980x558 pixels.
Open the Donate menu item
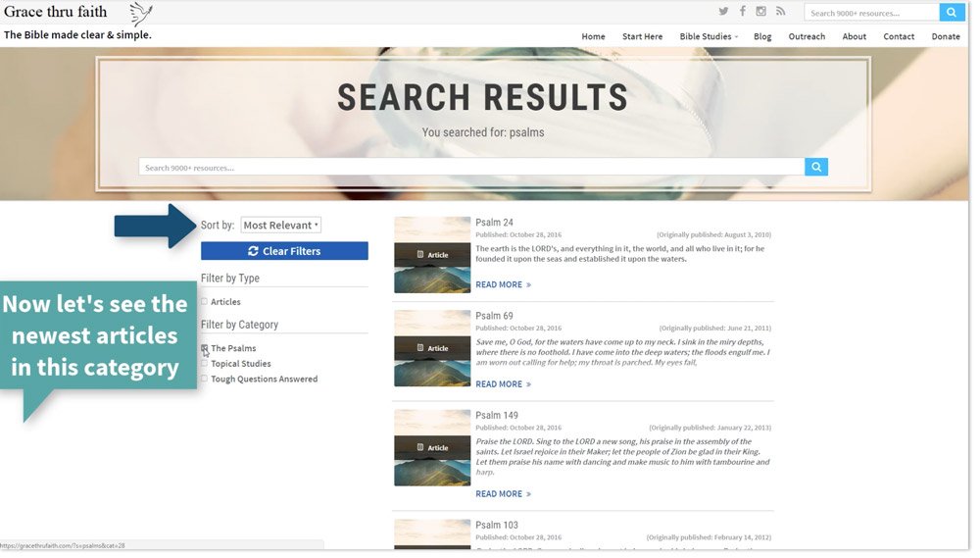point(946,36)
